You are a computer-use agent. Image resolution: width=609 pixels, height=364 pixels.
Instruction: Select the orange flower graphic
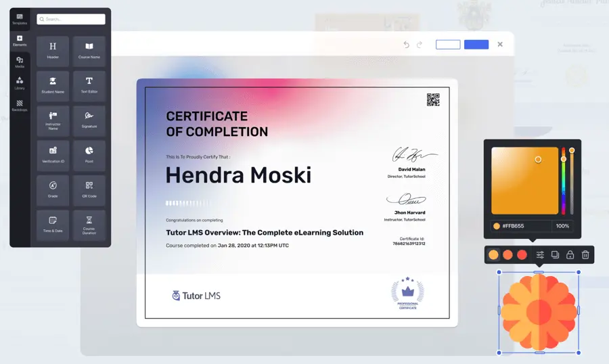pyautogui.click(x=539, y=313)
